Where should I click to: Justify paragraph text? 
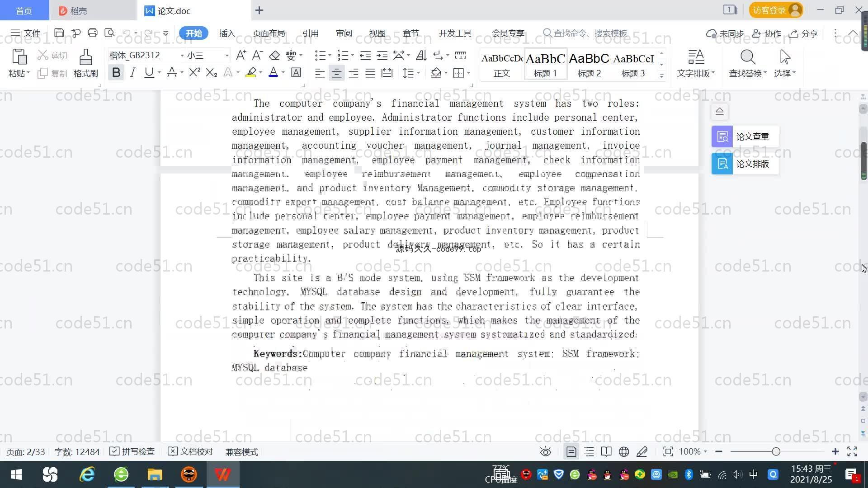[370, 73]
